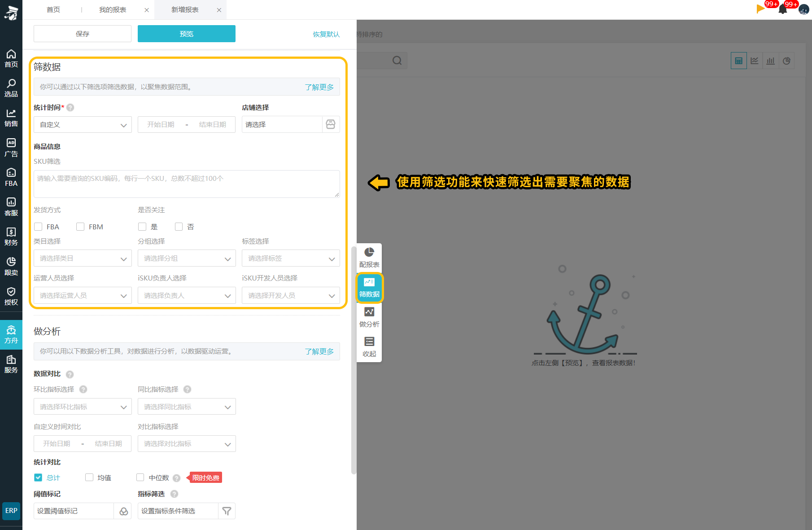812x530 pixels.
Task: Click the 统计时间 start date field
Action: coord(161,125)
